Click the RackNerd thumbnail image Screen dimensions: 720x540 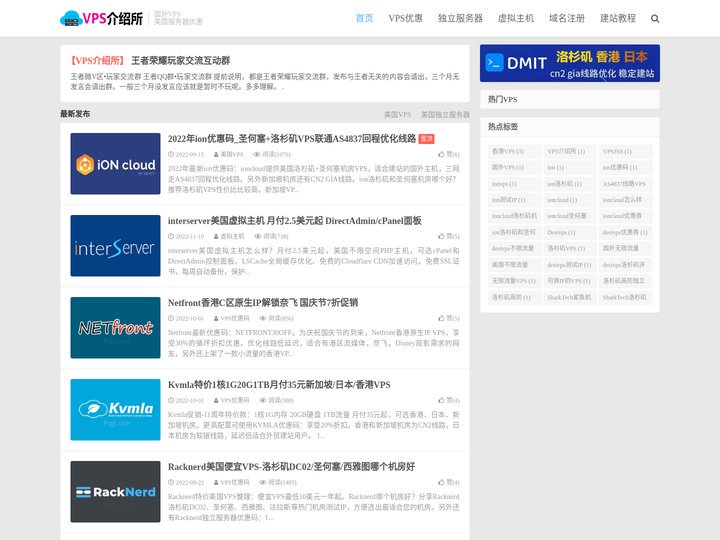(x=115, y=491)
